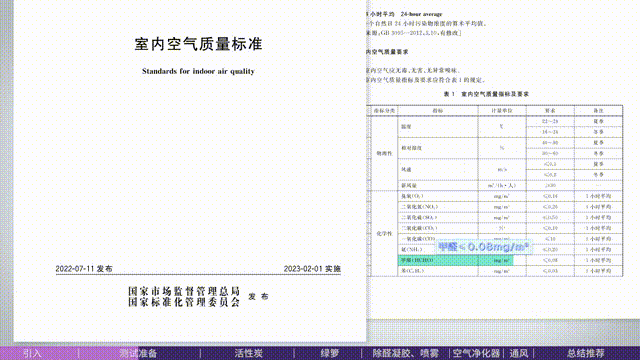Click the 化学性 category cell in table
Screen dimensions: 640x360
[x=384, y=233]
